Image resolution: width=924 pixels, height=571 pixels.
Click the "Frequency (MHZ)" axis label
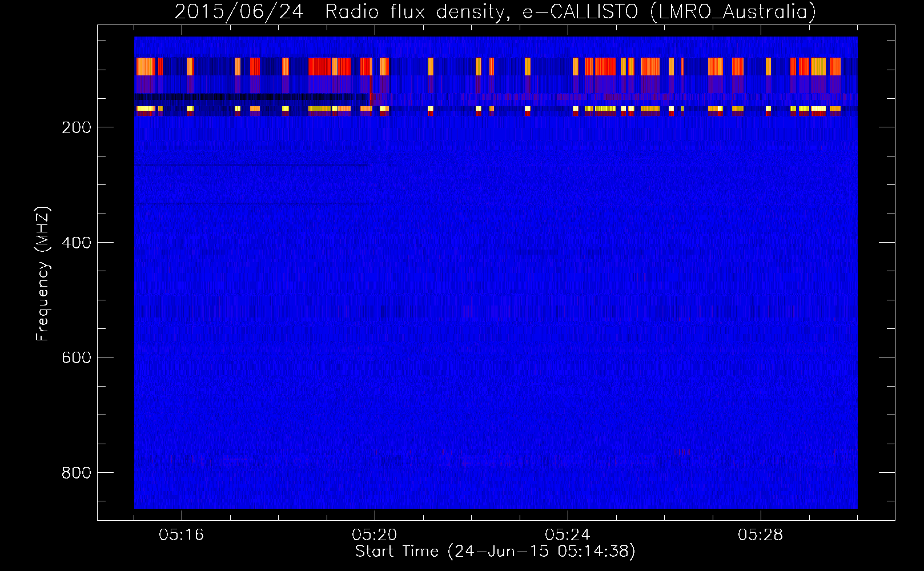pos(43,274)
